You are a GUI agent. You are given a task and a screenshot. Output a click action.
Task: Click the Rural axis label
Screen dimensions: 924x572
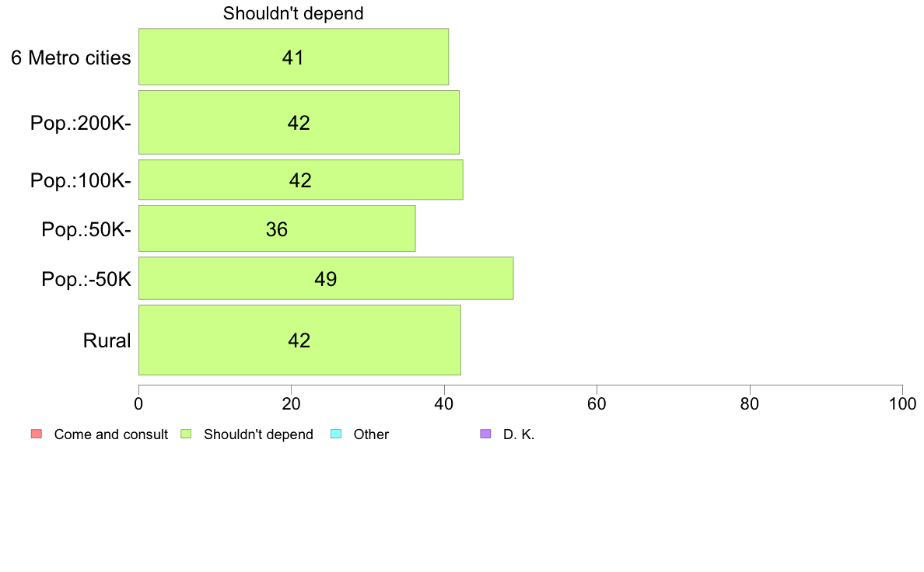pos(107,340)
